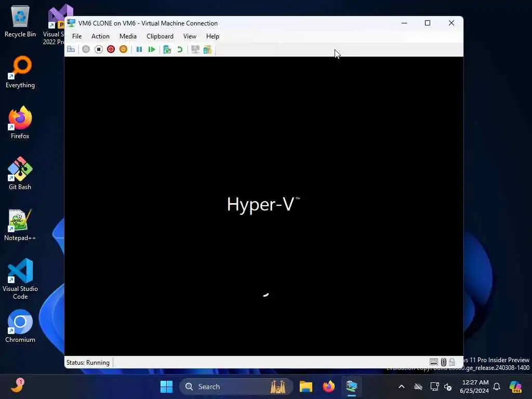Revert the VM with the green arrow icon
The width and height of the screenshot is (532, 399).
(x=180, y=49)
